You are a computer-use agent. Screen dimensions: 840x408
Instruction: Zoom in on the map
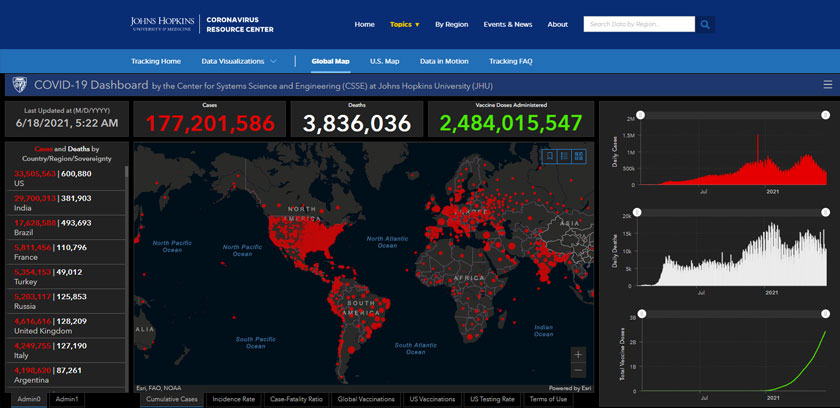pos(578,354)
